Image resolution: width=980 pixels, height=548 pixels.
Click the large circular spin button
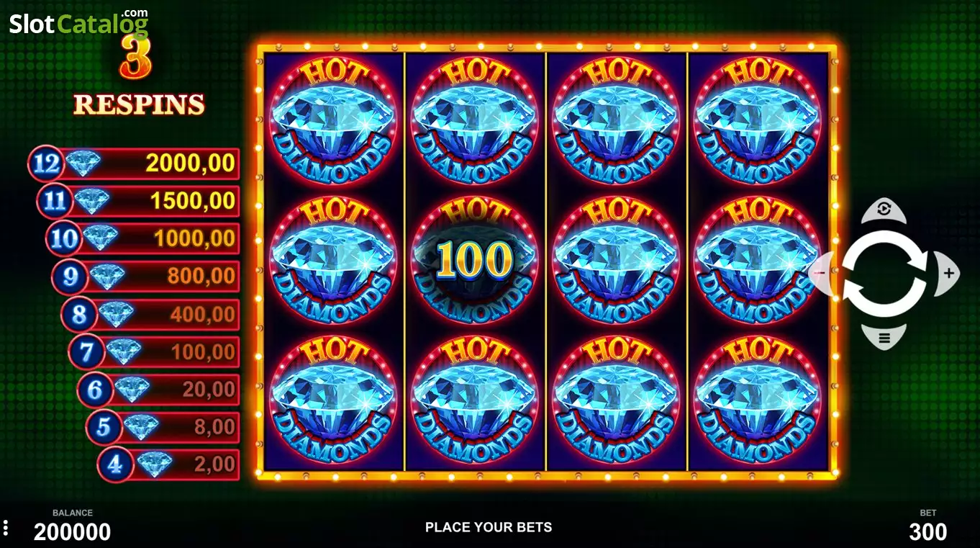pos(884,274)
